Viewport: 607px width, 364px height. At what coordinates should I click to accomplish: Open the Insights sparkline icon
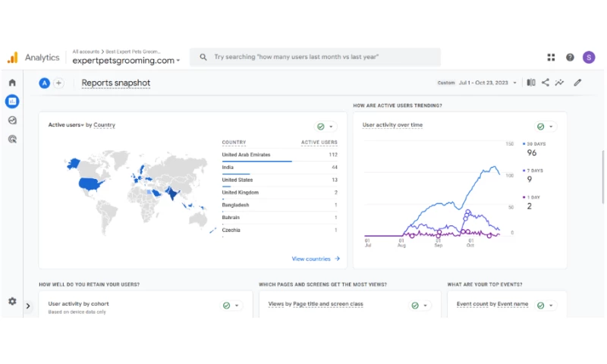[x=560, y=83]
